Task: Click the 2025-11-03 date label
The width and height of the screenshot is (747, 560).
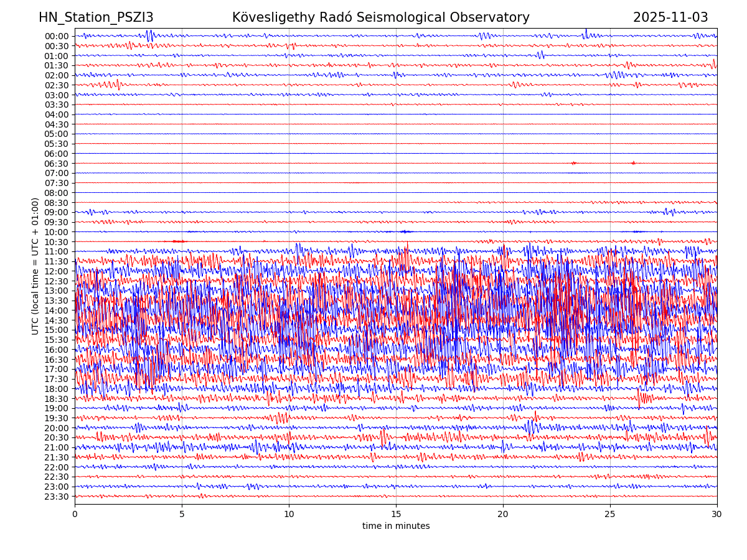Action: tap(670, 18)
